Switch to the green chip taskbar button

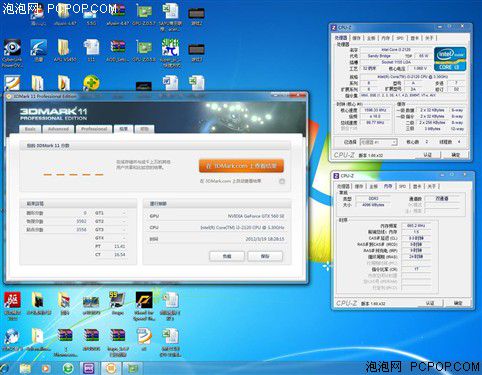(x=133, y=368)
